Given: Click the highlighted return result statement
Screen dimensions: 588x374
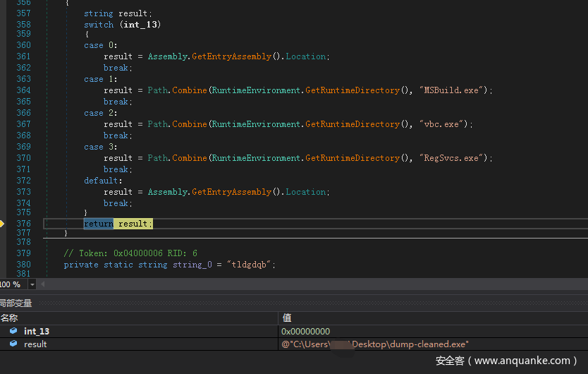Looking at the screenshot, I should pyautogui.click(x=118, y=224).
